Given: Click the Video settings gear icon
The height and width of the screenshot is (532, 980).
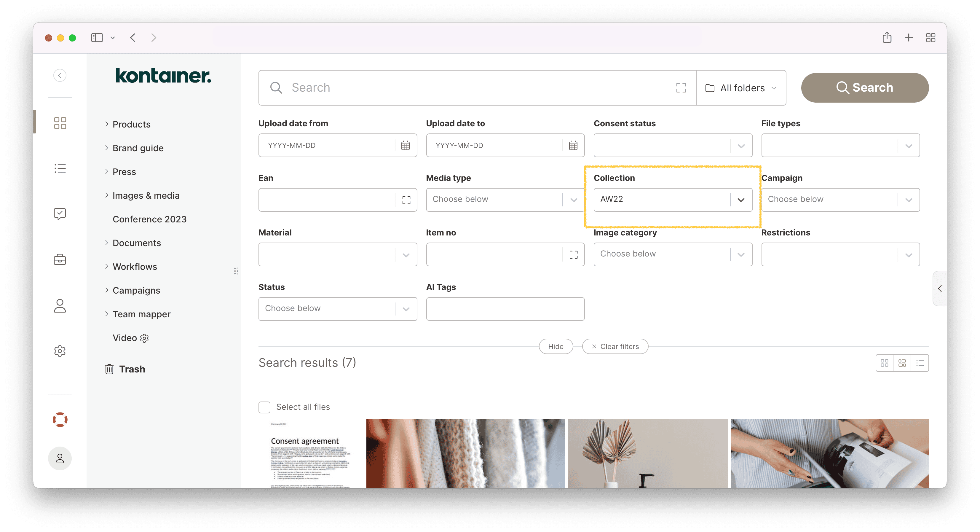Looking at the screenshot, I should (x=145, y=337).
